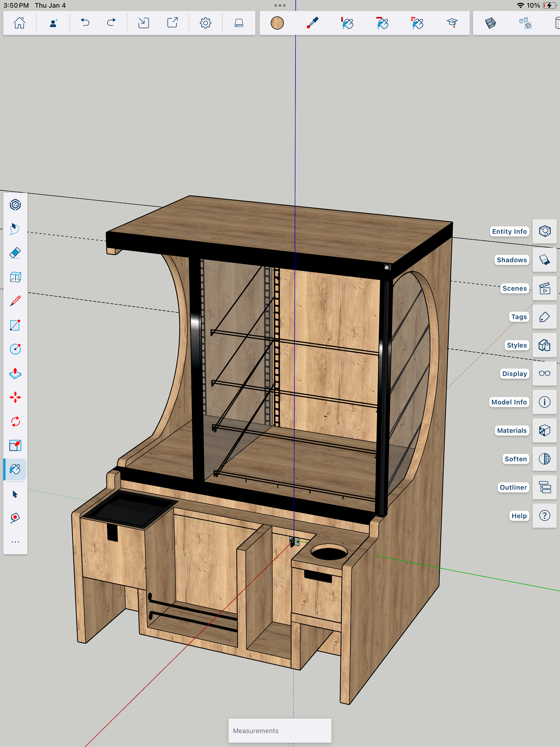Image resolution: width=560 pixels, height=747 pixels.
Task: Select the Push/Pull tool
Action: tap(15, 373)
